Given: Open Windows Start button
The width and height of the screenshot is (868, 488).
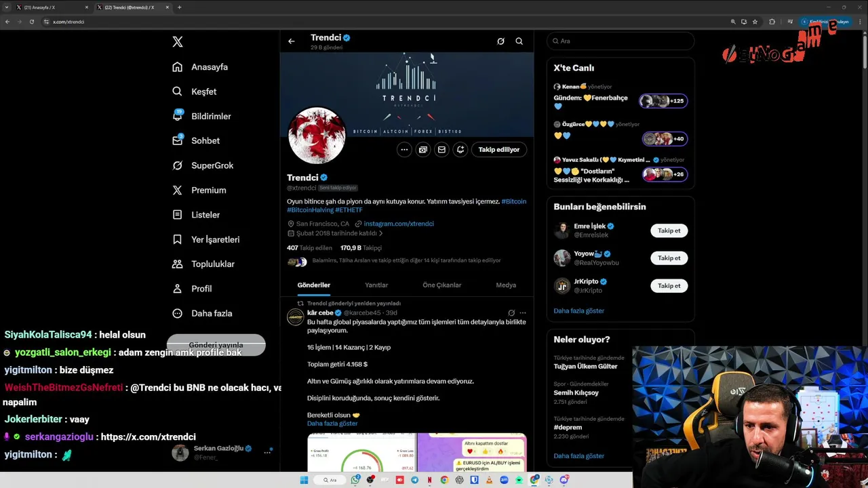Looking at the screenshot, I should 304,480.
